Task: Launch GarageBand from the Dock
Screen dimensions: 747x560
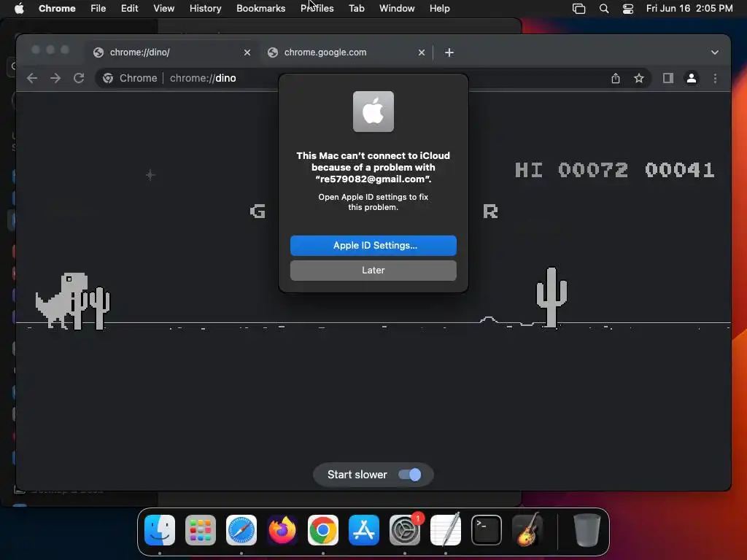Action: tap(527, 529)
